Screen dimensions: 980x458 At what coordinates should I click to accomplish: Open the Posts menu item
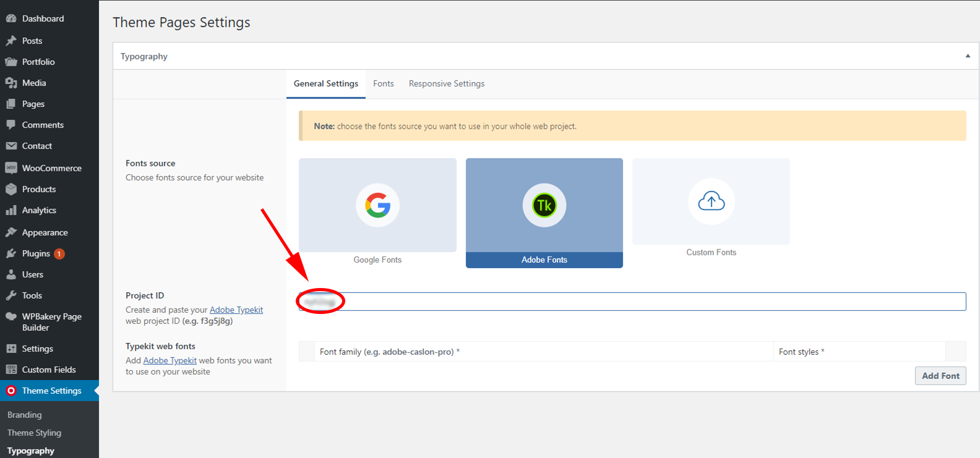coord(49,41)
